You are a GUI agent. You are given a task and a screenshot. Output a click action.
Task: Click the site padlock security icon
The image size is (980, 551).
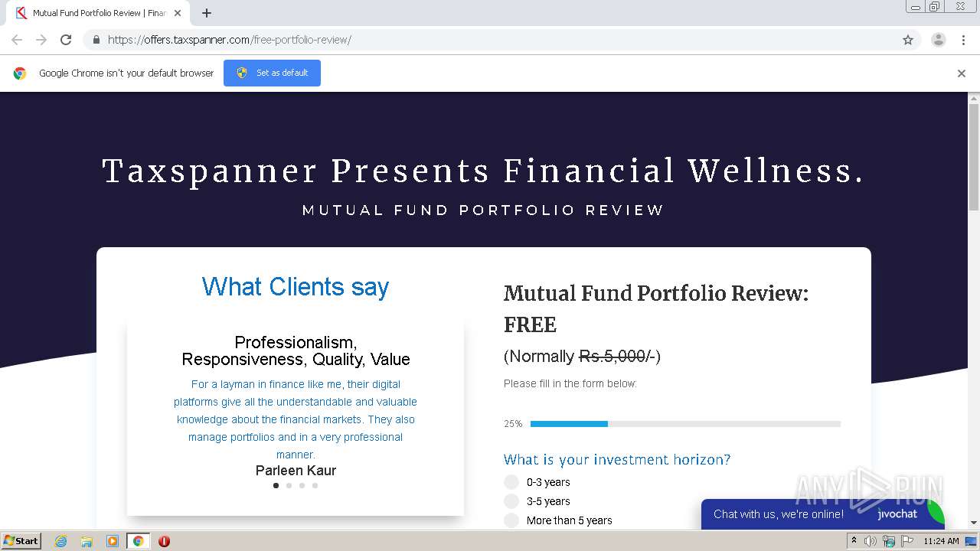[x=96, y=40]
